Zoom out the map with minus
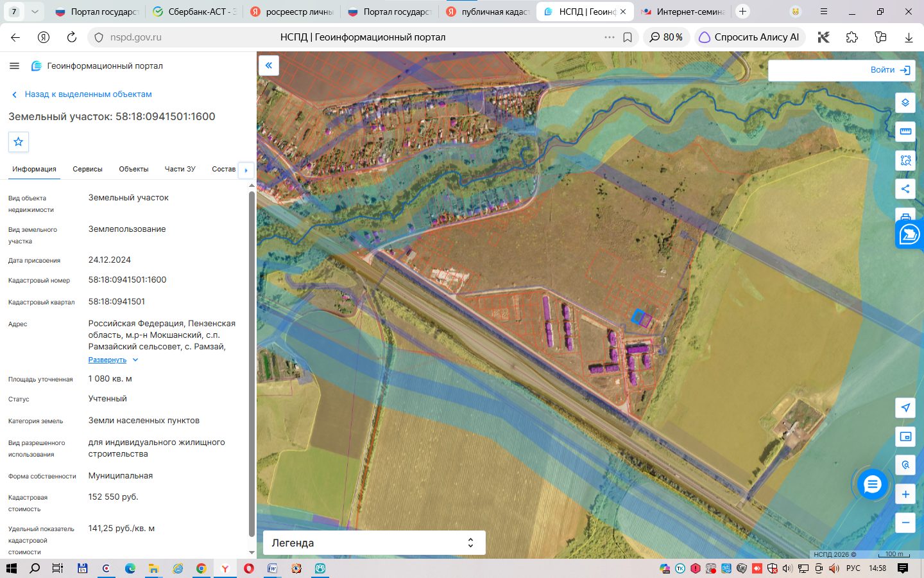924x578 pixels. pyautogui.click(x=905, y=522)
